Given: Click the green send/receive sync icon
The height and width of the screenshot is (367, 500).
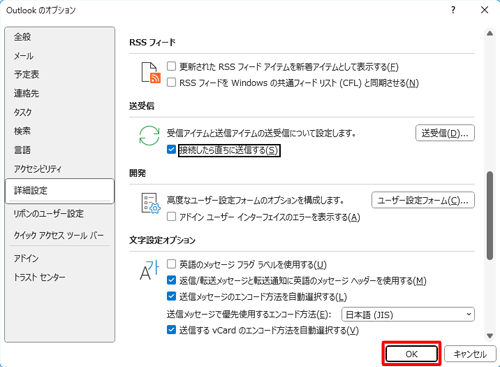Looking at the screenshot, I should coord(149,135).
